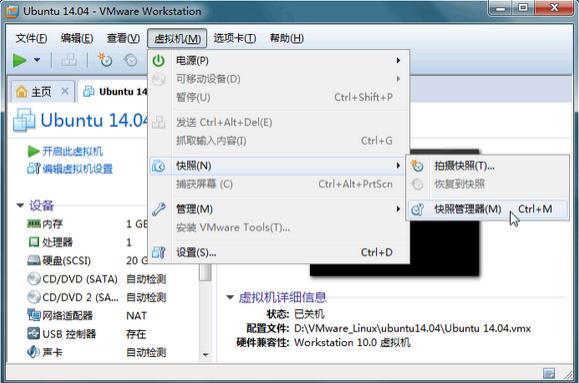Click the revert snapshot toolbar icon
Screen dimensions: 579x383
pyautogui.click(x=130, y=60)
